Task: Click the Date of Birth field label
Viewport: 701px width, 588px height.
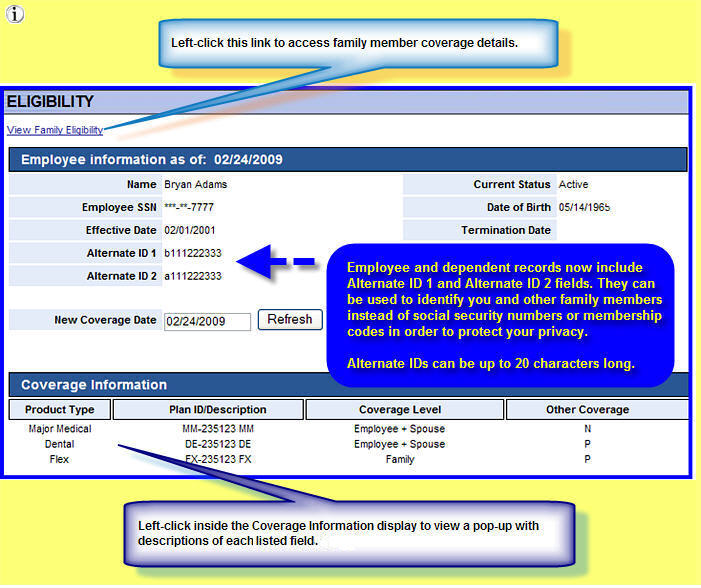Action: [x=519, y=207]
